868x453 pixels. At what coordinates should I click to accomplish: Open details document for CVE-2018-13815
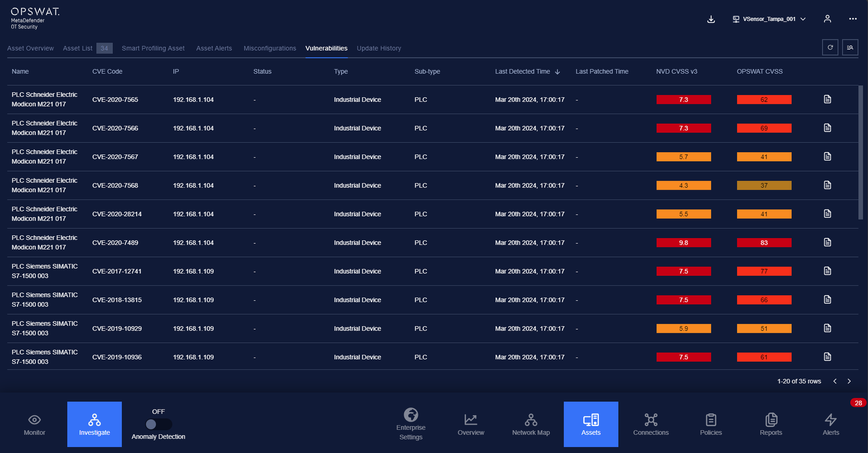(x=827, y=299)
